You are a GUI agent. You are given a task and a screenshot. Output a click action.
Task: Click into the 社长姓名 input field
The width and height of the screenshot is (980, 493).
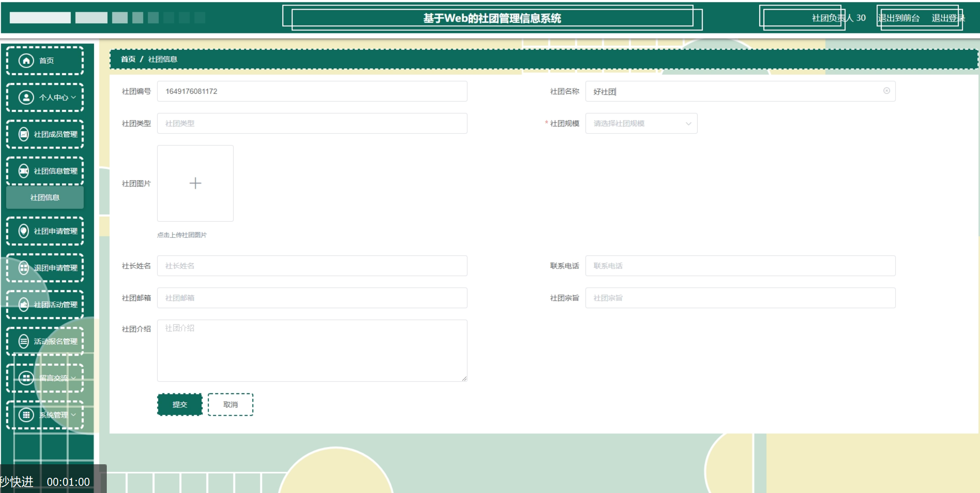(x=312, y=266)
